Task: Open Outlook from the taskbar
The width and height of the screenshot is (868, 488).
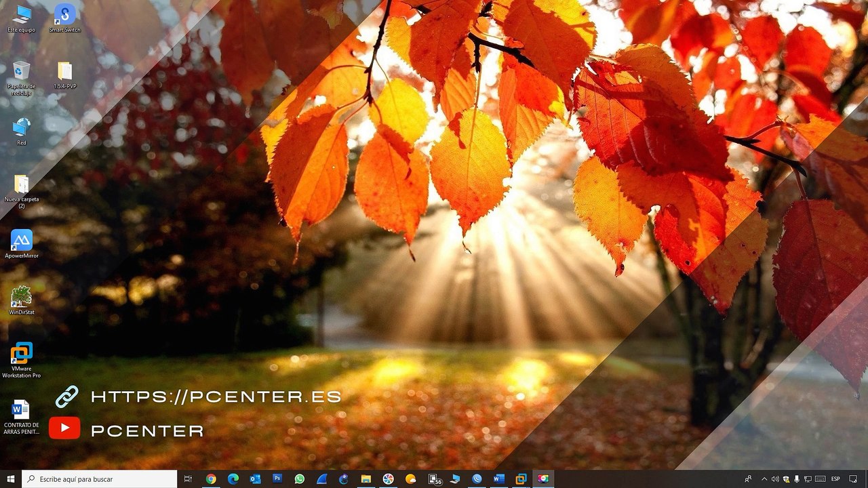Action: (x=255, y=479)
